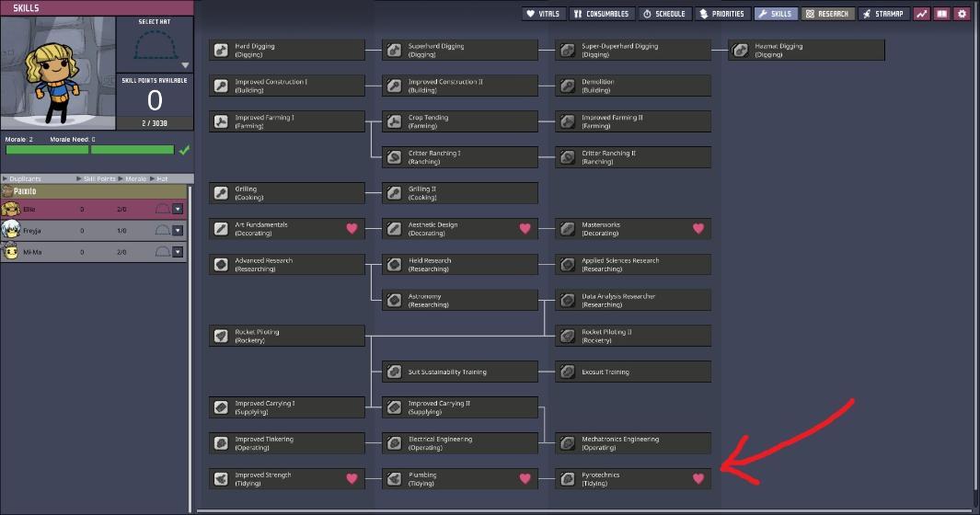The image size is (980, 515).
Task: Click the Super-Duperhard Digging skill icon
Action: coord(567,50)
